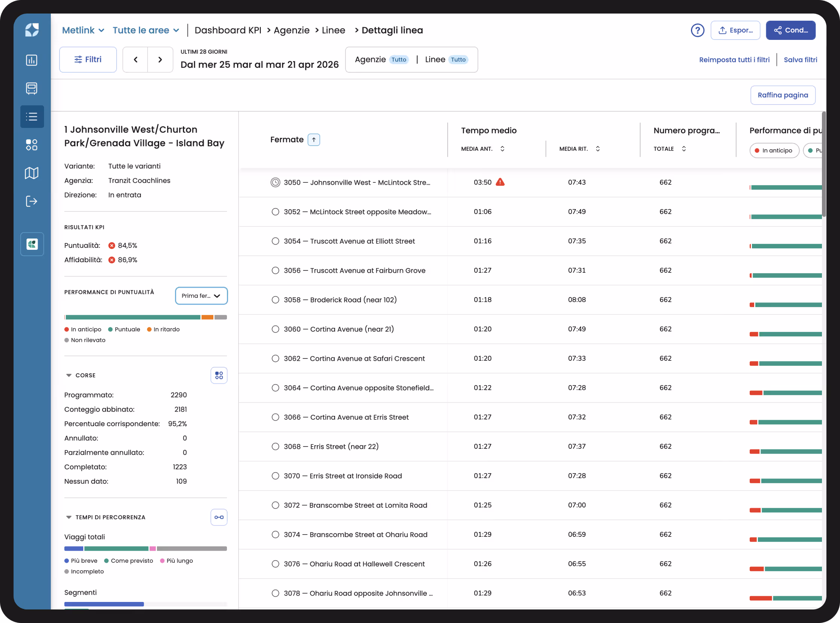The height and width of the screenshot is (623, 840).
Task: Select radio for stop 3054 Truscott Avenue
Action: (x=275, y=241)
